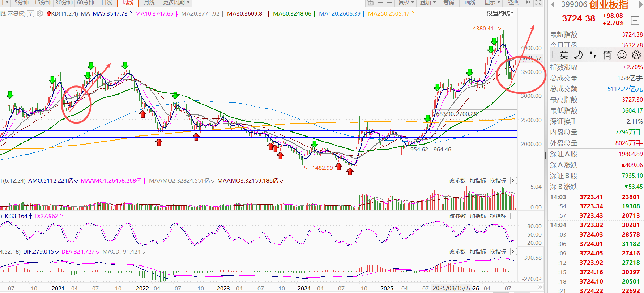Open IME smiley emoji icon

tap(622, 55)
